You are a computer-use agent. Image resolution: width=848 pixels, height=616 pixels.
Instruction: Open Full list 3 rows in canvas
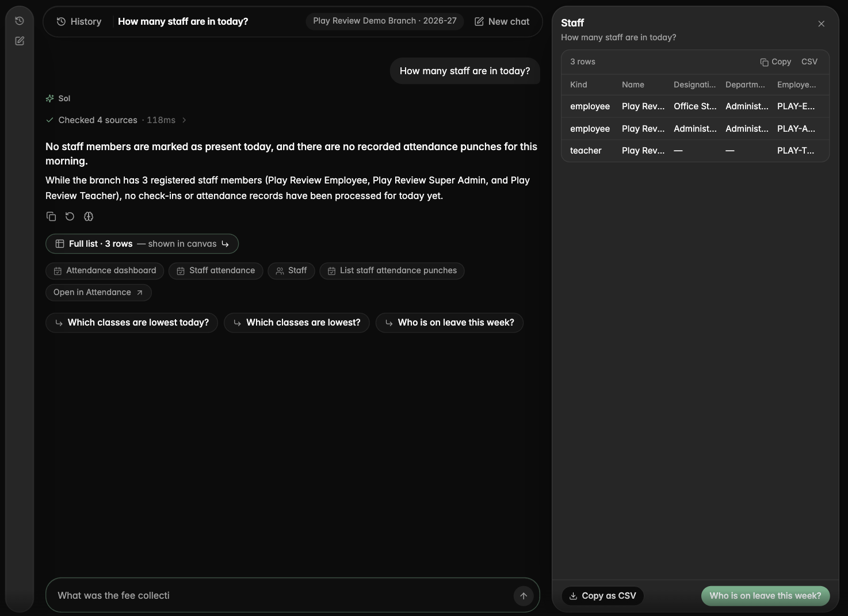click(142, 244)
